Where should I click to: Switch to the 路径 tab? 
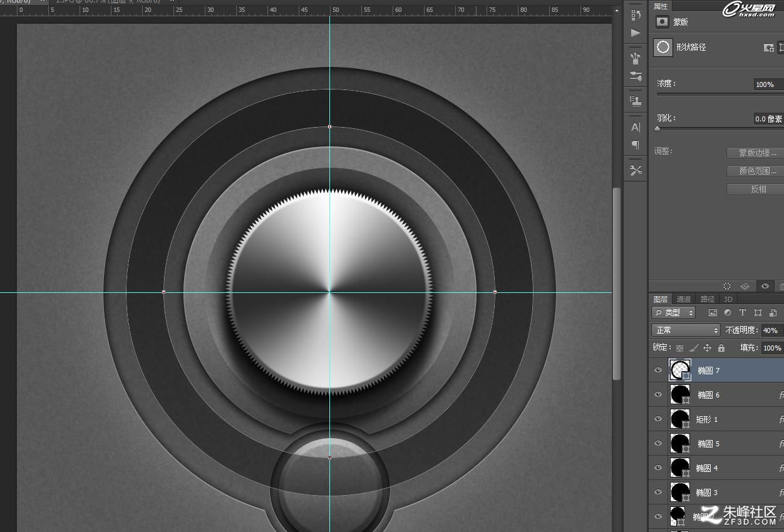(x=708, y=299)
